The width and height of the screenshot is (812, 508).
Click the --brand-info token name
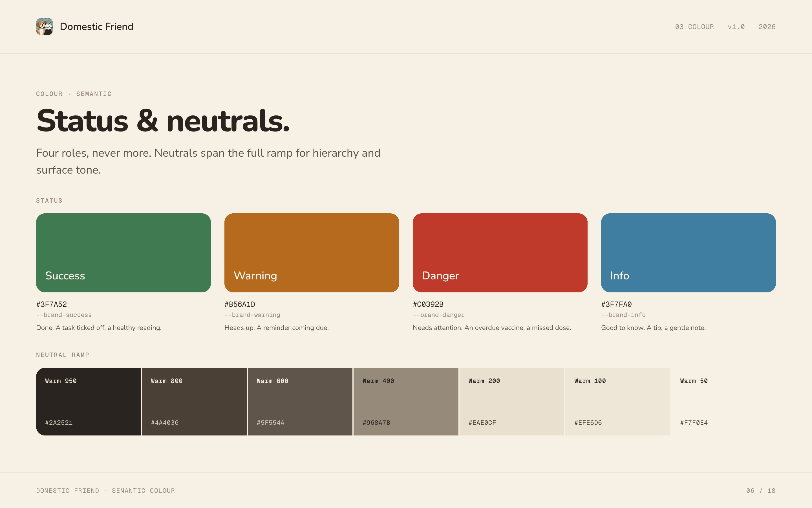point(623,315)
